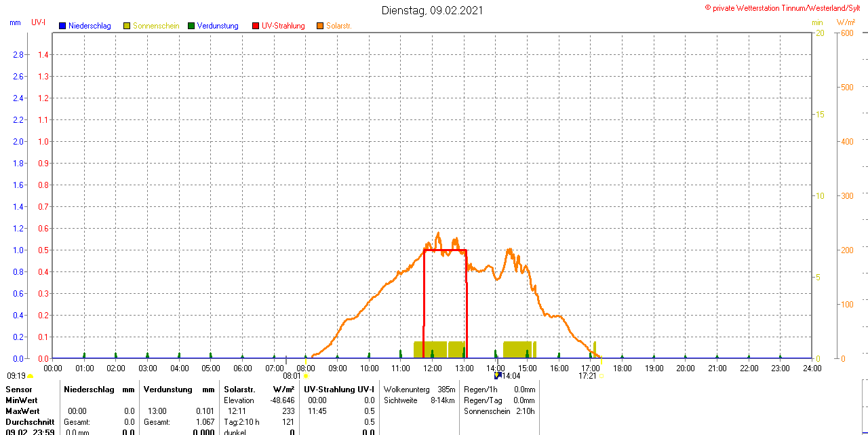This screenshot has height=435, width=868.
Task: Click the Wolkenunterg 385m value row
Action: click(419, 390)
